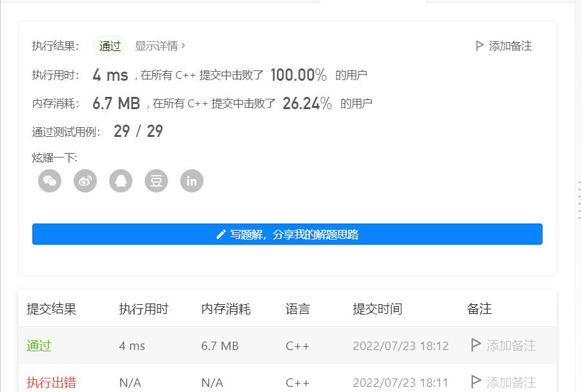Viewport: 582px width, 392px height.
Task: Open the 执行出错 submission from 18:11
Action: (51, 382)
